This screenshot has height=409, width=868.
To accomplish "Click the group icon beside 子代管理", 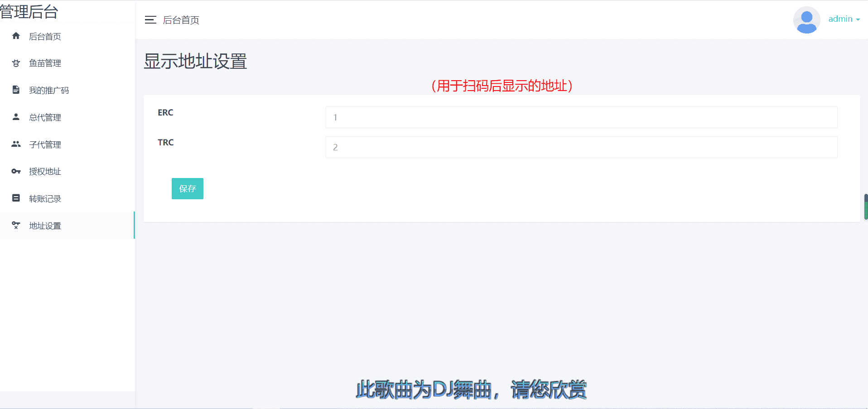I will [16, 144].
